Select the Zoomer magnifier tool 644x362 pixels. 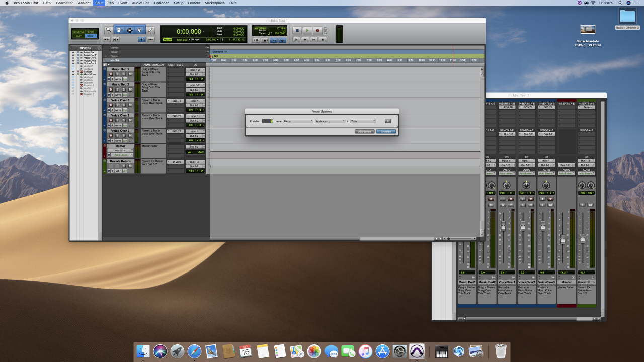click(108, 30)
